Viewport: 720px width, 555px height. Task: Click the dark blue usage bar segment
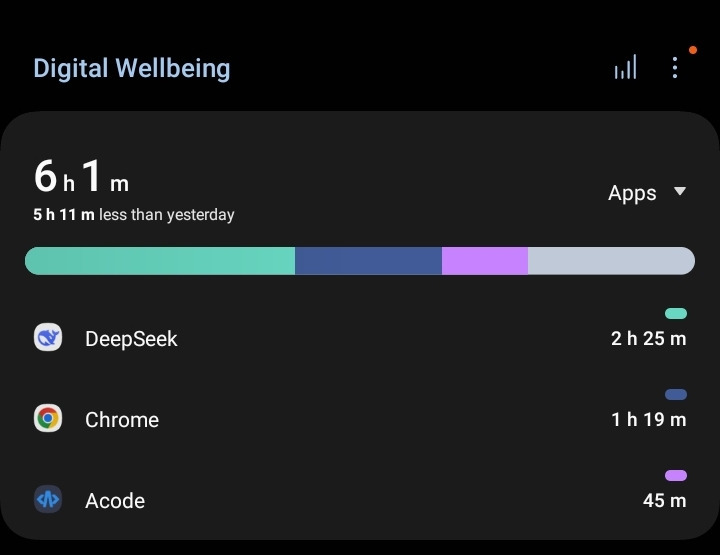pos(368,261)
